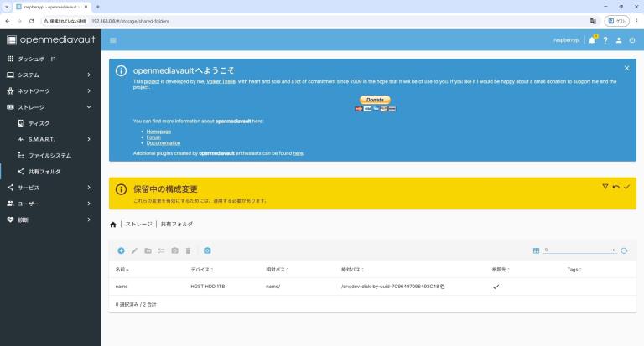Expand the ユーザー menu chevron

[89, 204]
